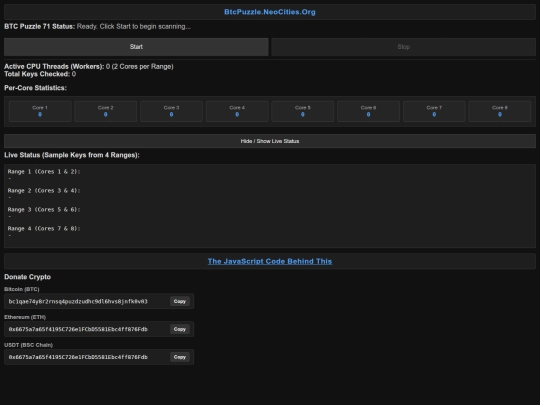This screenshot has width=540, height=405.
Task: Click the disabled Stop button
Action: coord(404,47)
